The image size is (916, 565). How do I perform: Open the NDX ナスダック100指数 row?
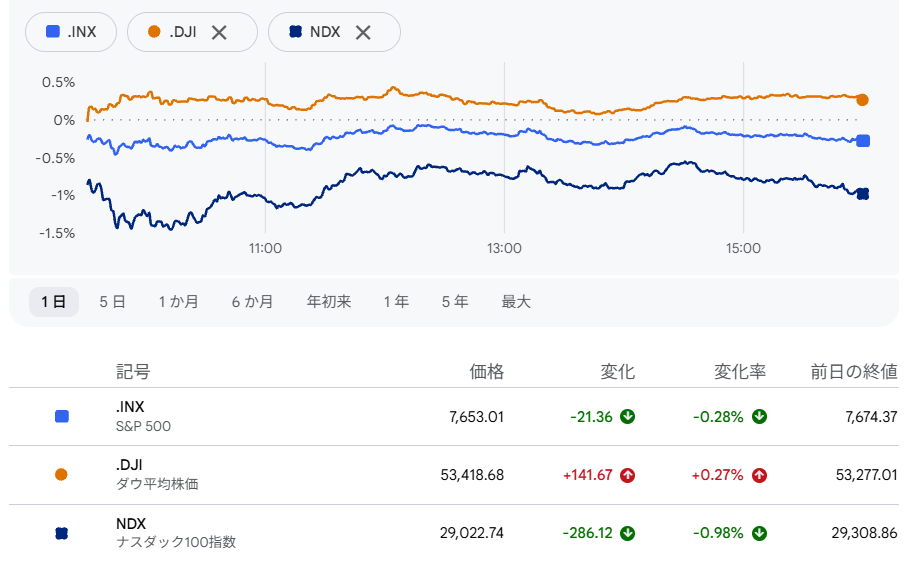click(454, 533)
